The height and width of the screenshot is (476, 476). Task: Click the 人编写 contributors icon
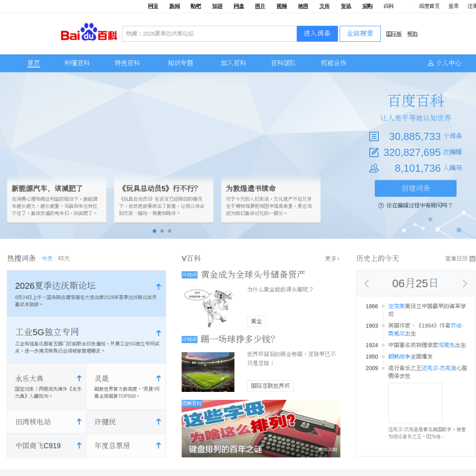coord(374,168)
